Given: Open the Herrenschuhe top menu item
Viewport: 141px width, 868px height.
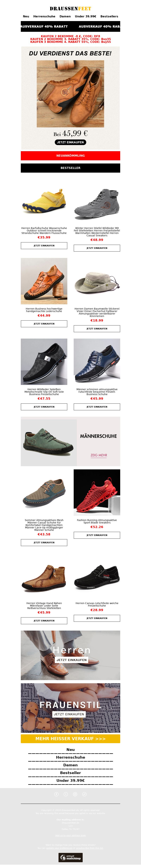Looking at the screenshot, I should (x=44, y=16).
